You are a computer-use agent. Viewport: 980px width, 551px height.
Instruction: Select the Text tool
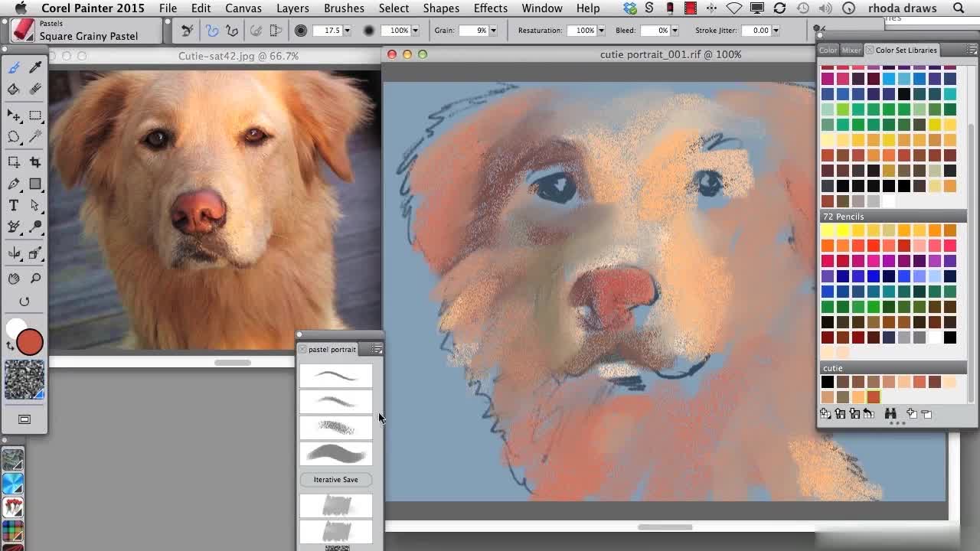click(14, 205)
